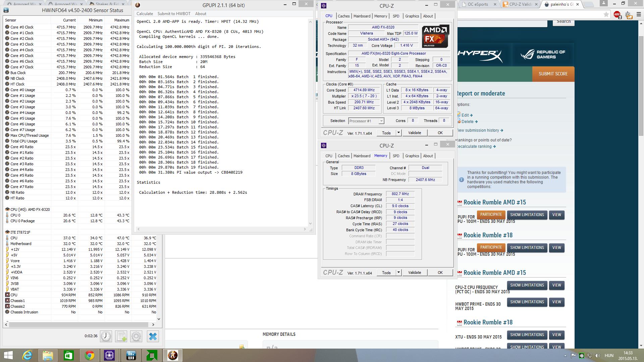Switch to SPD tab in lower CPU-Z

(396, 156)
